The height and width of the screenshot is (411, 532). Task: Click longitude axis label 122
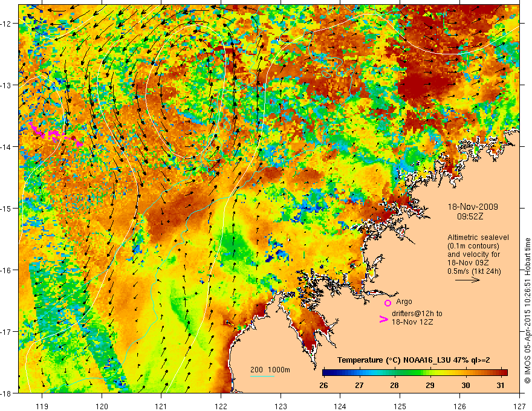[221, 406]
